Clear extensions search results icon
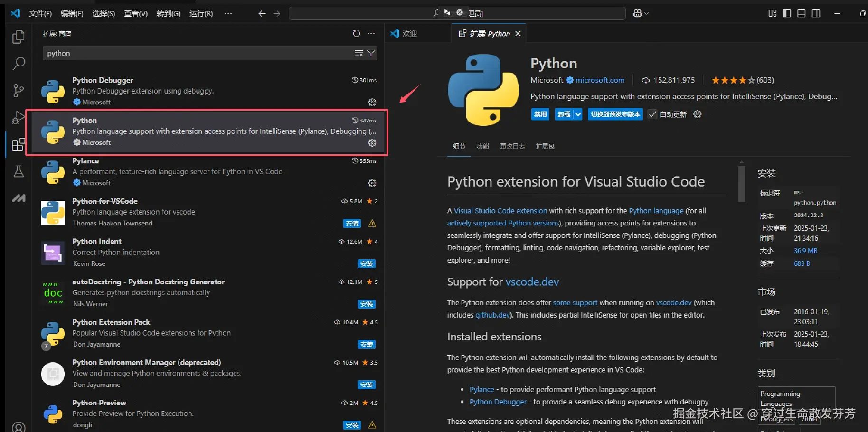Image resolution: width=868 pixels, height=432 pixels. 359,53
